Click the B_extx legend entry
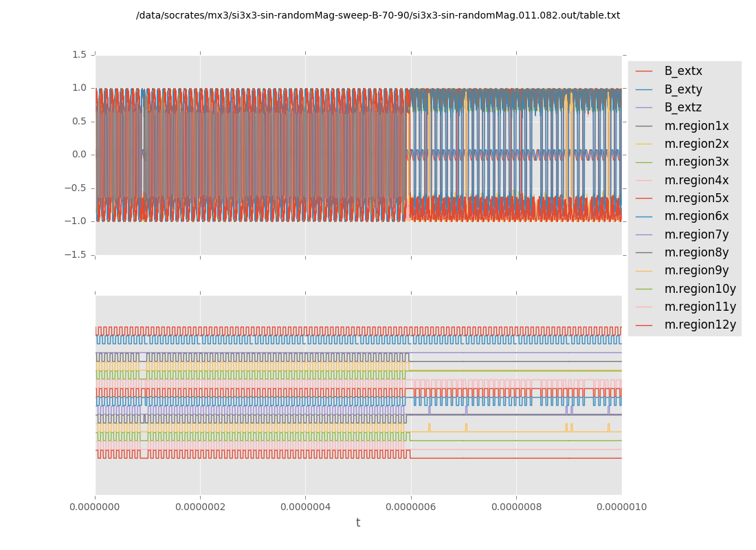The height and width of the screenshot is (550, 756). 682,71
